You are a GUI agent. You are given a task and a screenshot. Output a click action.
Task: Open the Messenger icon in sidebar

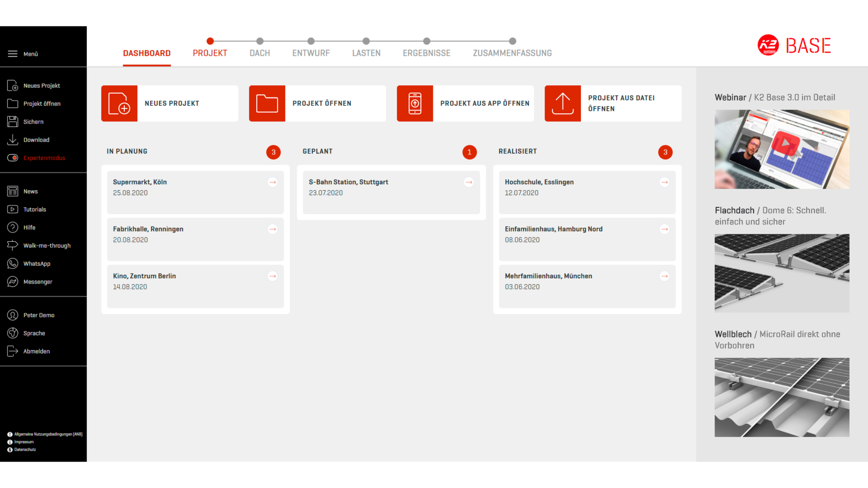point(12,281)
